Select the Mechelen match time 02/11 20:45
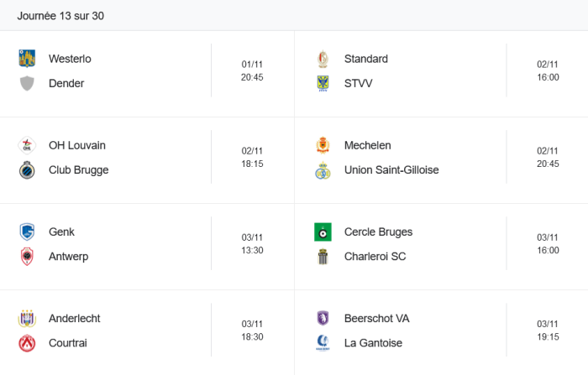This screenshot has width=588, height=375. tap(548, 158)
